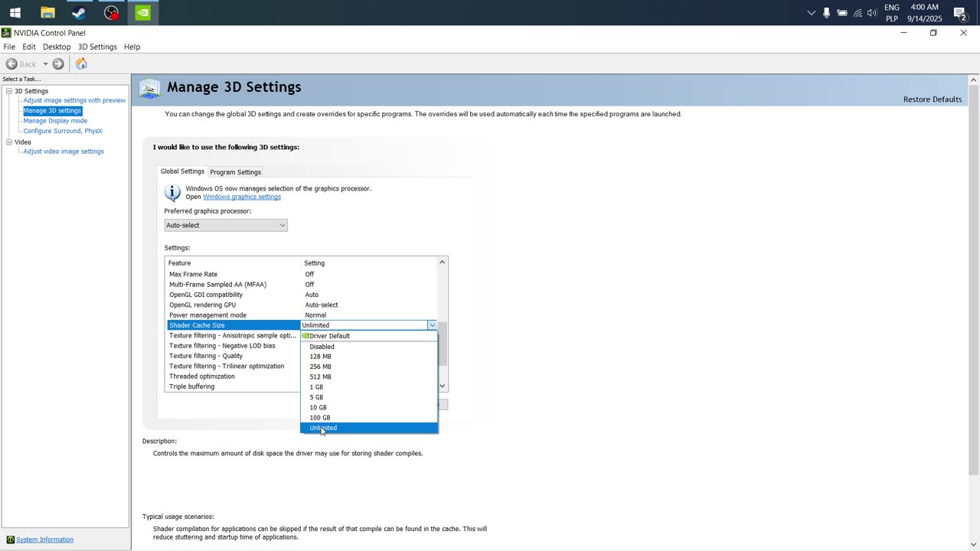Open network status in system tray

click(857, 12)
